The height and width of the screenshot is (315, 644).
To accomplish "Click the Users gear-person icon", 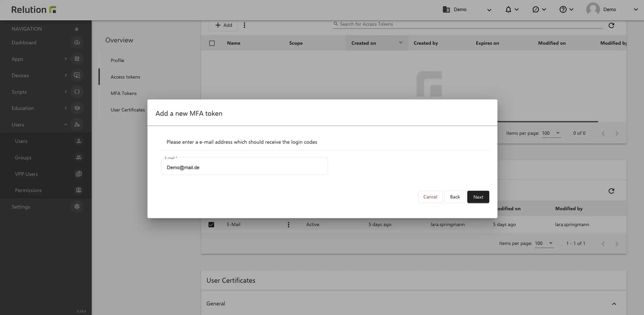I will point(77,125).
